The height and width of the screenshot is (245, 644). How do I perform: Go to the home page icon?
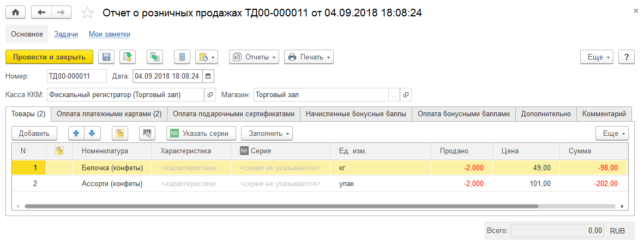click(15, 12)
